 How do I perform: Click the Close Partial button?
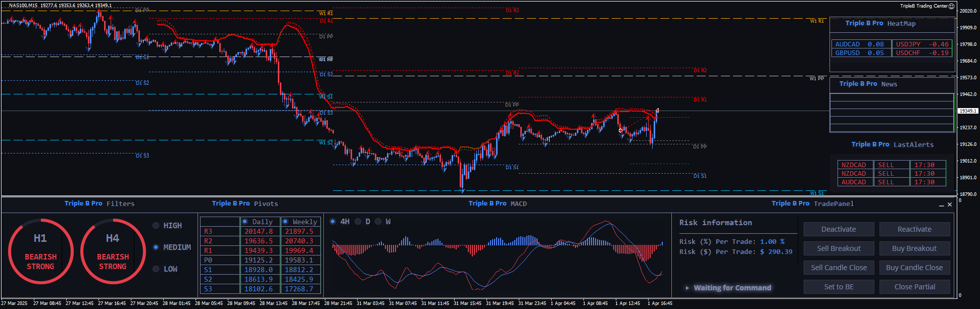[914, 287]
